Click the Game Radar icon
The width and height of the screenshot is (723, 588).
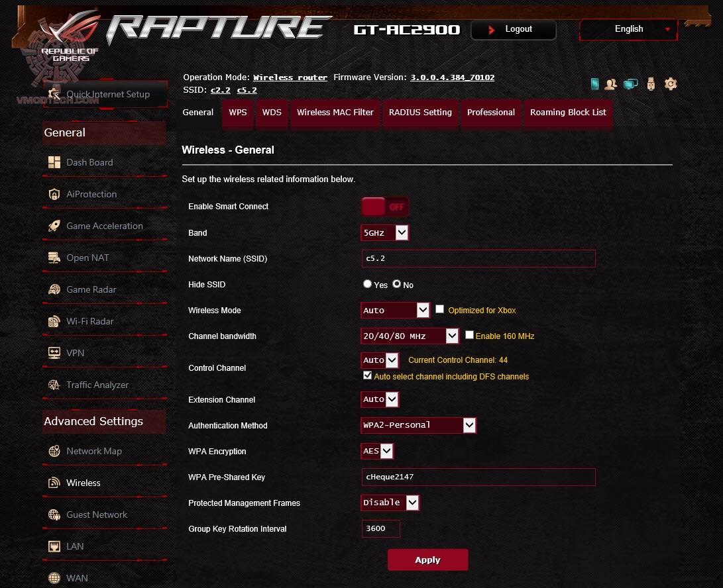point(54,289)
